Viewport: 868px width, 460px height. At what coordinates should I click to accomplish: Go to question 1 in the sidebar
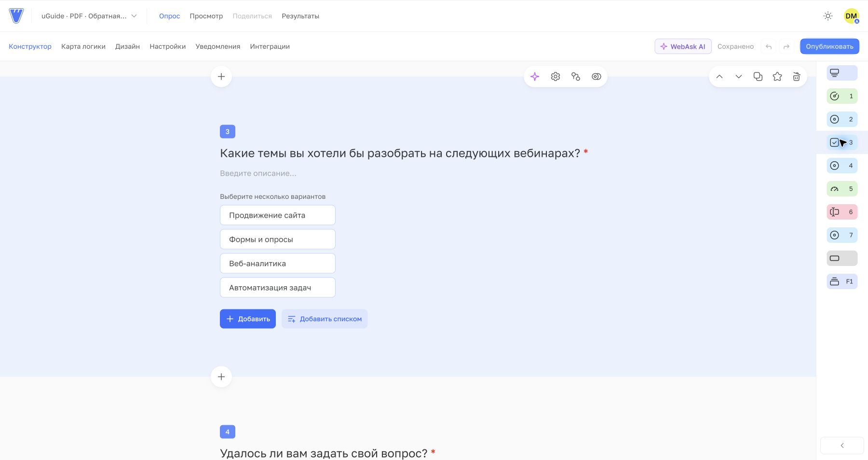[x=842, y=96]
